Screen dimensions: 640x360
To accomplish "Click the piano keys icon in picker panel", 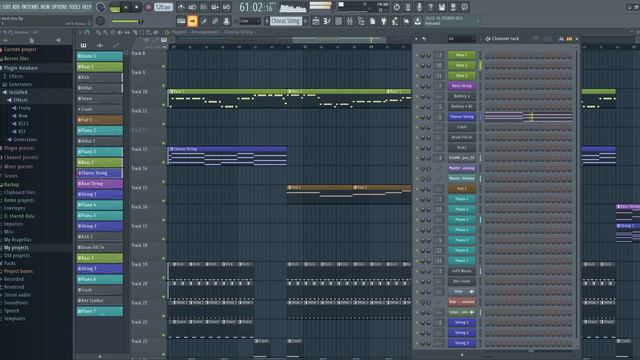I will point(83,45).
